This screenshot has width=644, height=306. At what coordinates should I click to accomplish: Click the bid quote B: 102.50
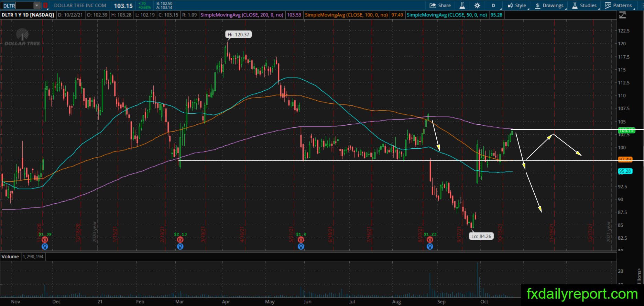[x=164, y=4]
